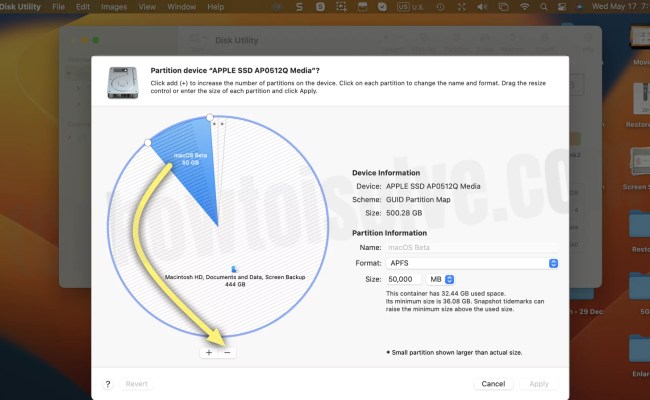Click the Device Information heading
650x400 pixels.
pos(386,173)
